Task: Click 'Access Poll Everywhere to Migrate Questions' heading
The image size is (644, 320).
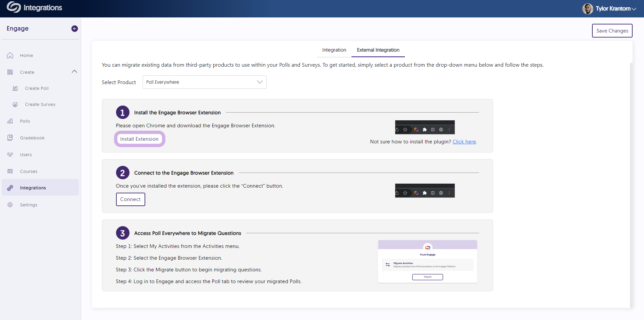Action: [187, 233]
